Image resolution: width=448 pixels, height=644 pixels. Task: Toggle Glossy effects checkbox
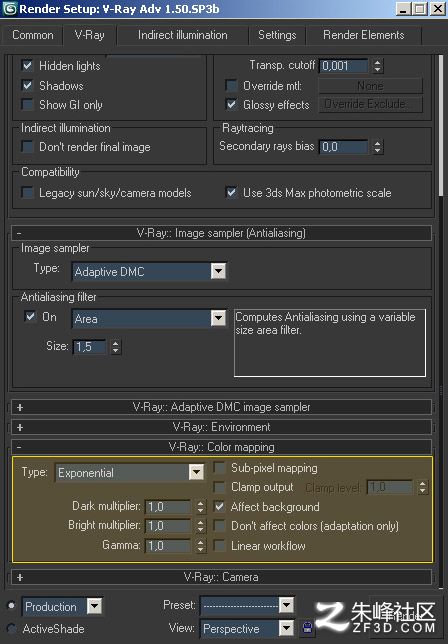coord(231,104)
